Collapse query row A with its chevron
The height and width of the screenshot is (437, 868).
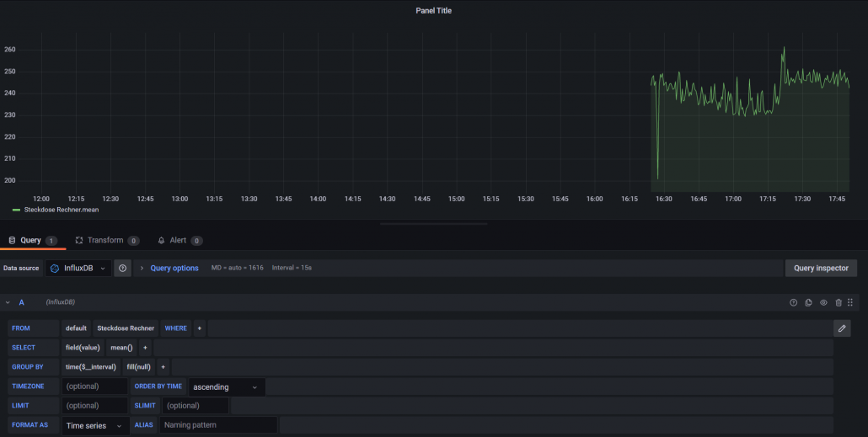pyautogui.click(x=8, y=302)
